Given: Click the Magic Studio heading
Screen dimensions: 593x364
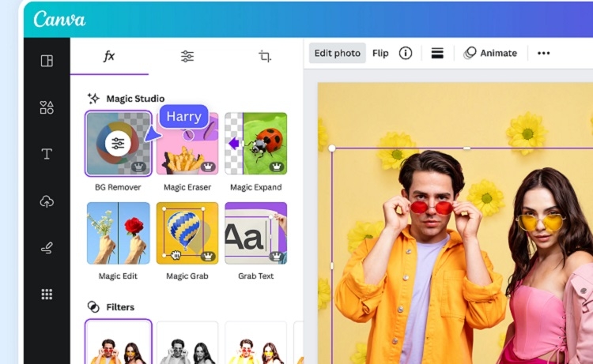Looking at the screenshot, I should [x=135, y=99].
